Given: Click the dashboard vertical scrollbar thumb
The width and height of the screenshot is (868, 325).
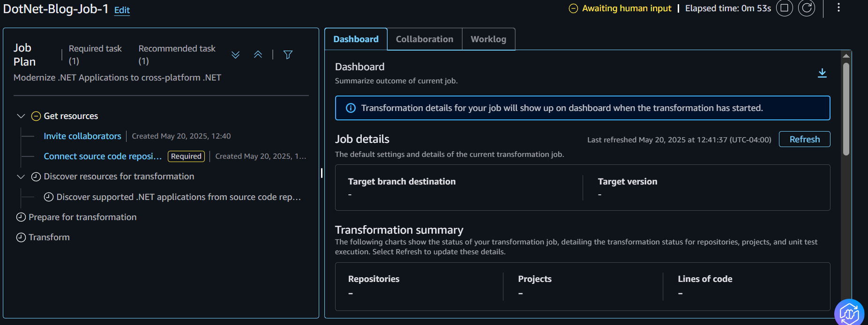Looking at the screenshot, I should (846, 109).
